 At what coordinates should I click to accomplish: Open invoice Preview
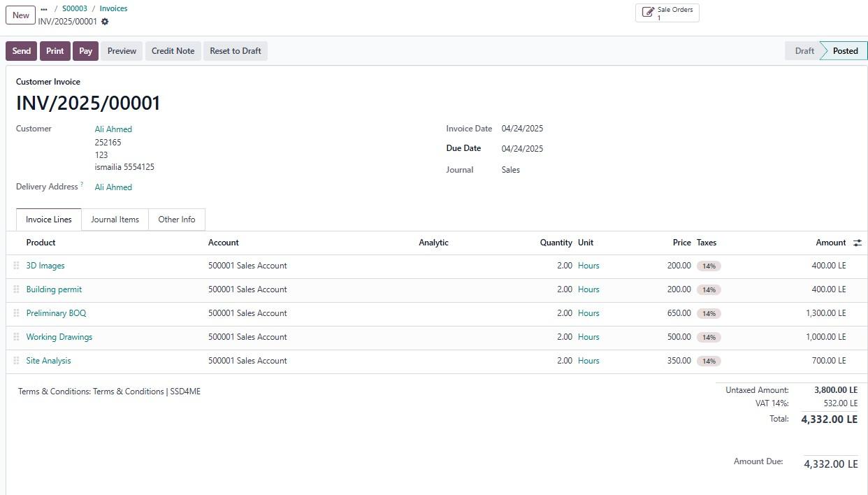122,51
